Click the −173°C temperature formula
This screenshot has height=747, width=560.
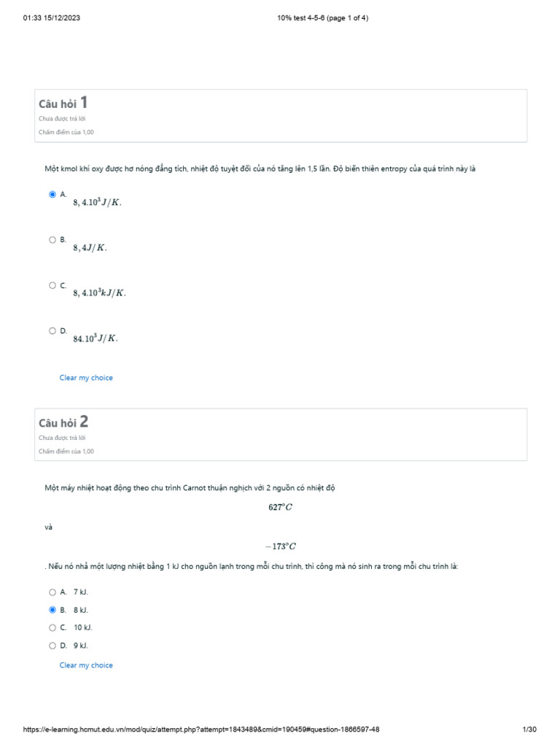tap(280, 546)
